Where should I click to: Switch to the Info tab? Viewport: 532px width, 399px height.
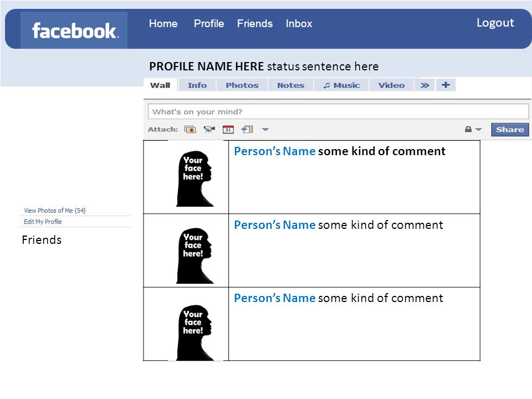click(x=197, y=85)
